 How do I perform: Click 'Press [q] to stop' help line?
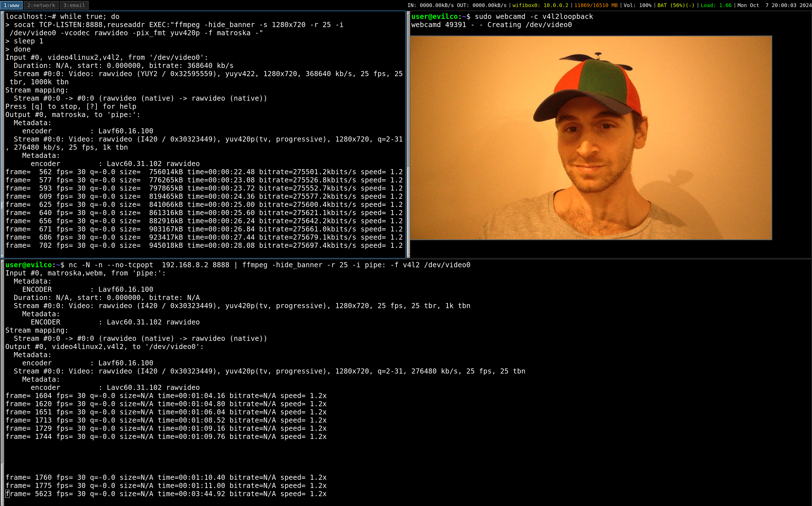(70, 107)
